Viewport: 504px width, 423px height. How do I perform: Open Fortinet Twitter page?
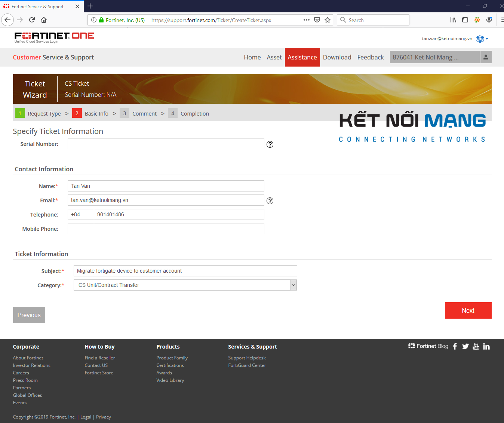point(465,346)
